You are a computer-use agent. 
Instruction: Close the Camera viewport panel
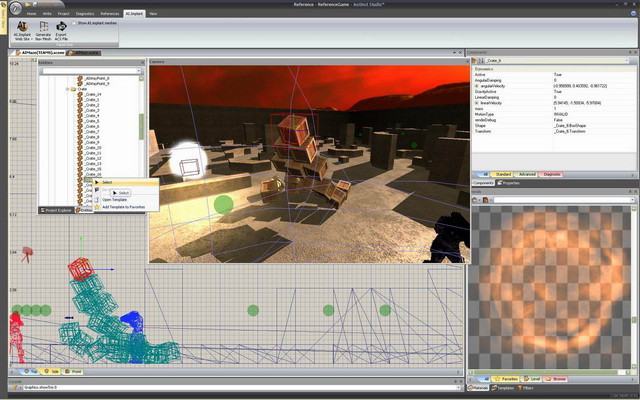(x=467, y=62)
